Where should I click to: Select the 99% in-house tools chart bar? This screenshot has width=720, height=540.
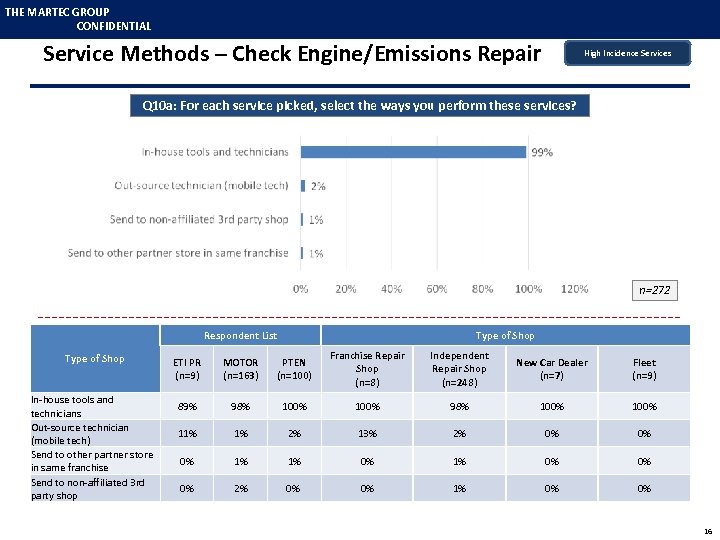click(x=413, y=152)
